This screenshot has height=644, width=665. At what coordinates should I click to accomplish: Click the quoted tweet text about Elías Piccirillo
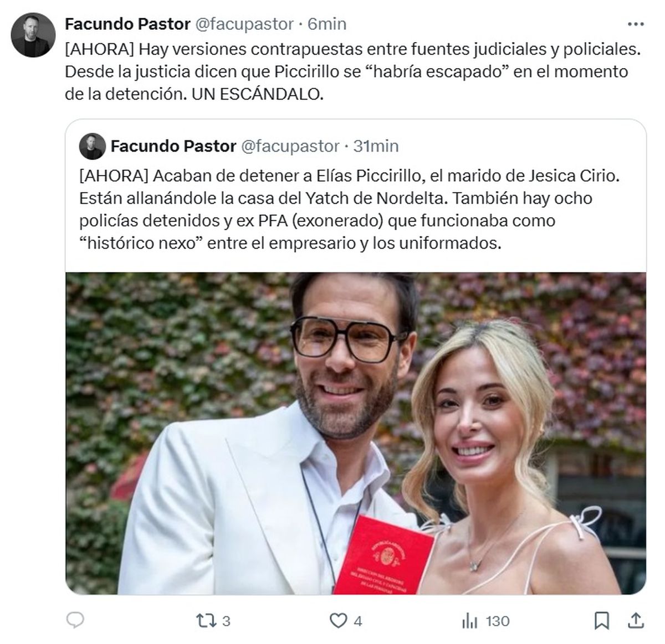click(349, 209)
